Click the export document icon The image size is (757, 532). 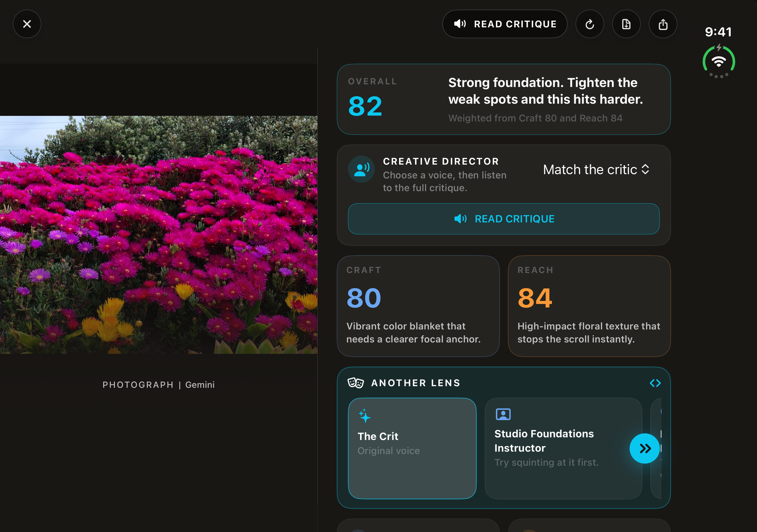tap(626, 24)
